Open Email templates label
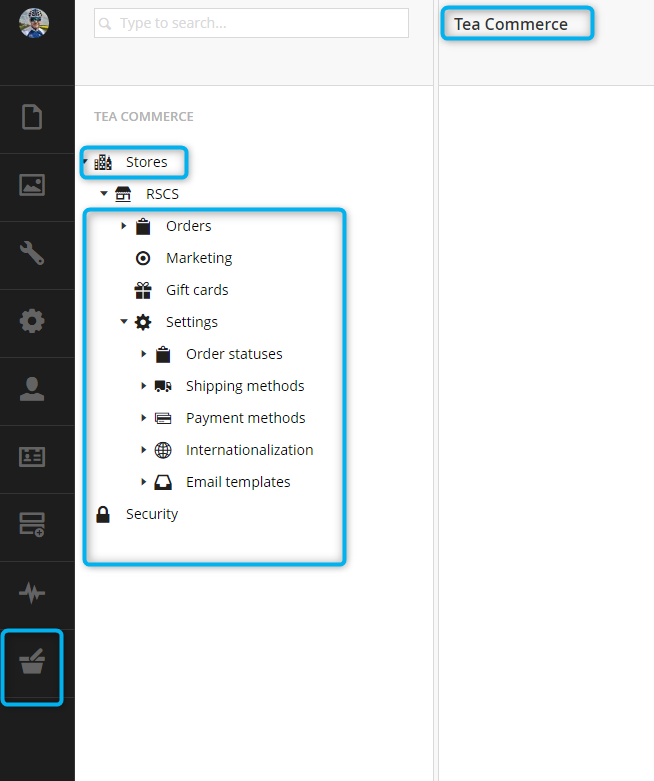This screenshot has width=654, height=781. (x=238, y=482)
